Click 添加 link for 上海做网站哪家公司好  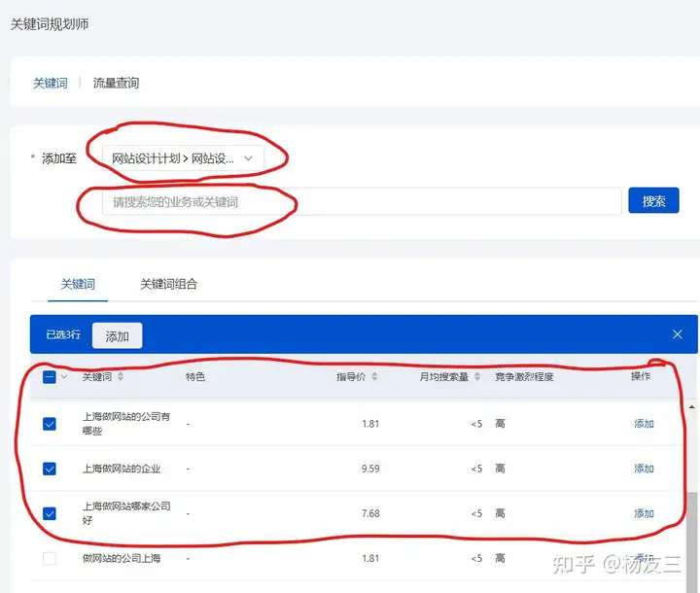click(x=645, y=513)
